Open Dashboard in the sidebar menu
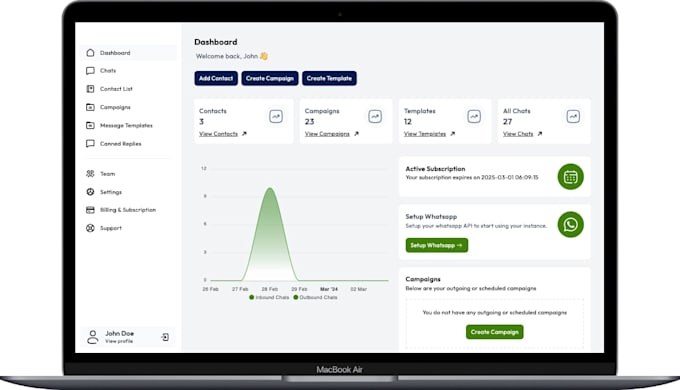Viewport: 680px width, 390px height. coord(129,53)
